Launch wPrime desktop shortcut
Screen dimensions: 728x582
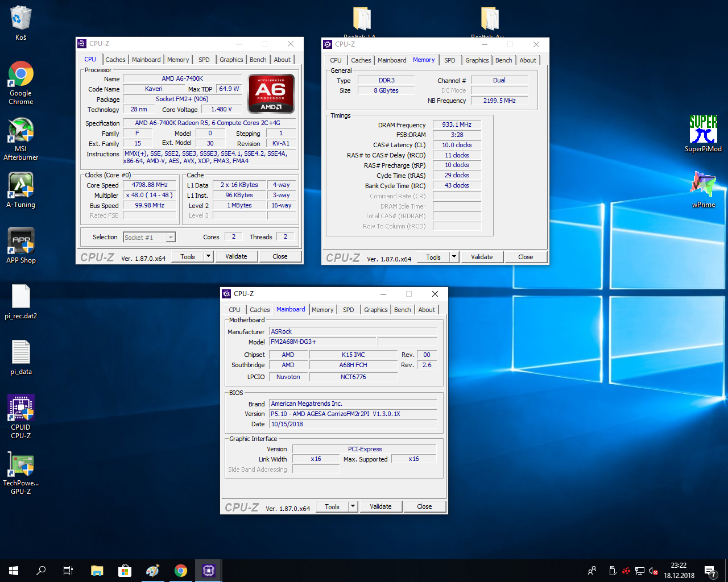703,190
